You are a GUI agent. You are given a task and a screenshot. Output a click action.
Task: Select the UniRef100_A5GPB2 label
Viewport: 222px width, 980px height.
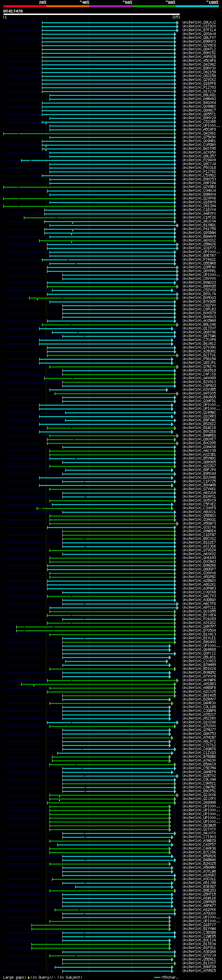(199, 577)
